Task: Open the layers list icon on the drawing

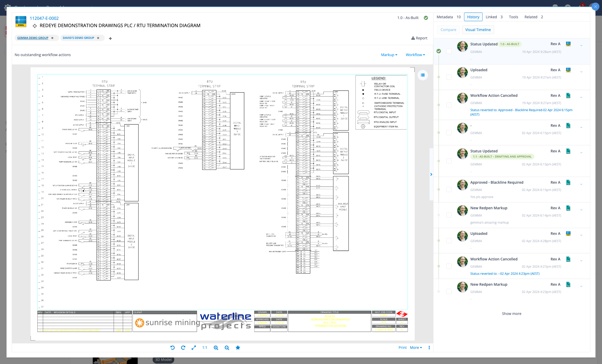Action: 423,75
